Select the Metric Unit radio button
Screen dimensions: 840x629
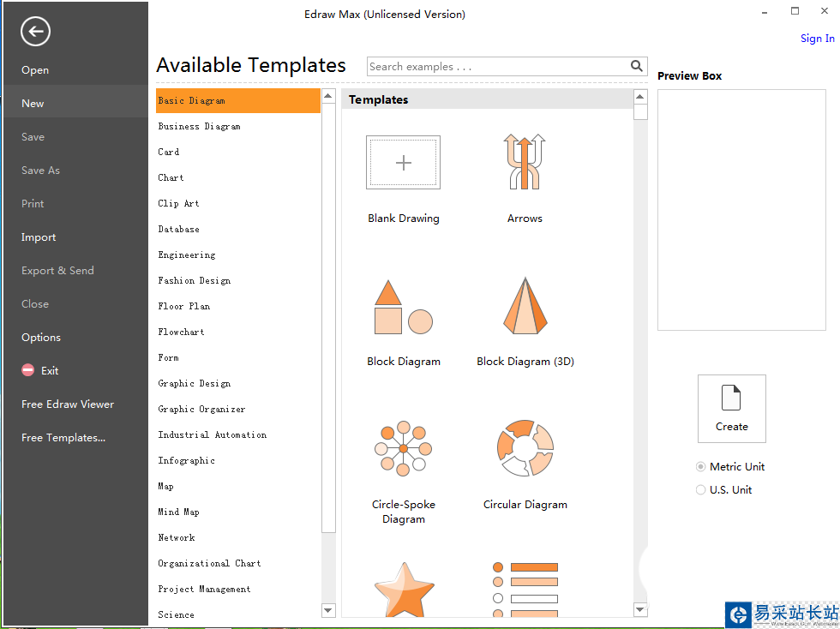[700, 467]
